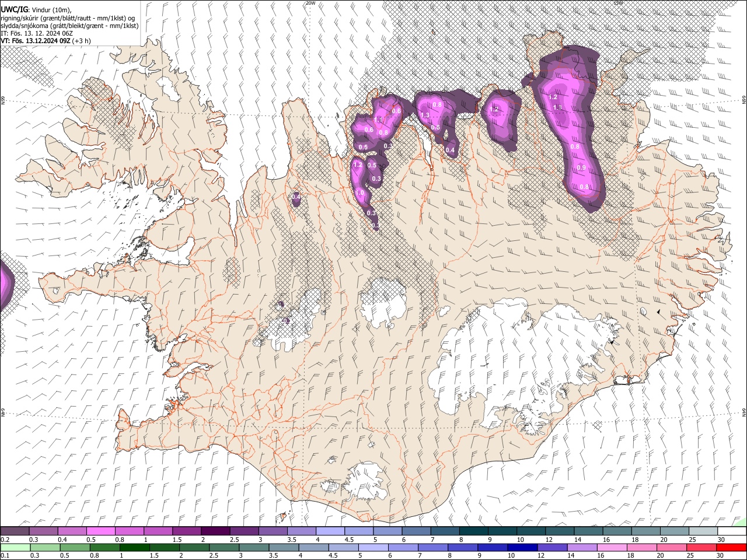Select upper legend swatch between 0.3 and 0.4
The height and width of the screenshot is (560, 747).
tap(43, 531)
